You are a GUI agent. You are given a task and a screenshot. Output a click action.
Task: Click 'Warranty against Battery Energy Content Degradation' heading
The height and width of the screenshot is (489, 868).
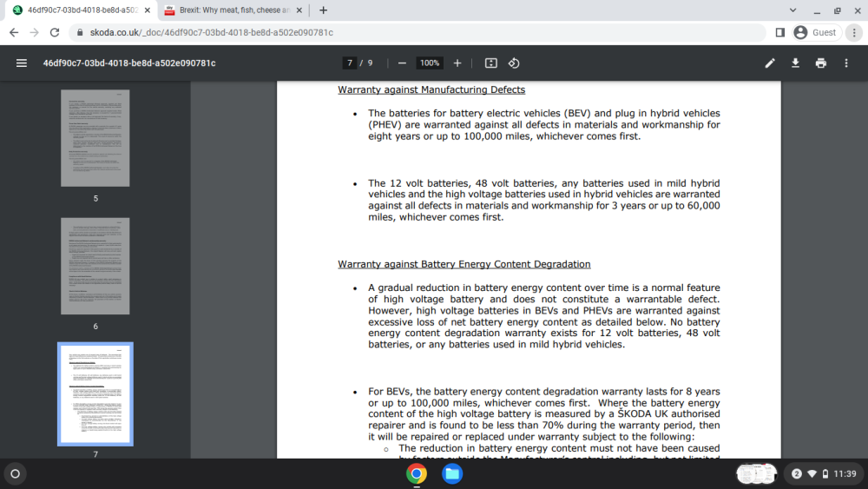(464, 264)
